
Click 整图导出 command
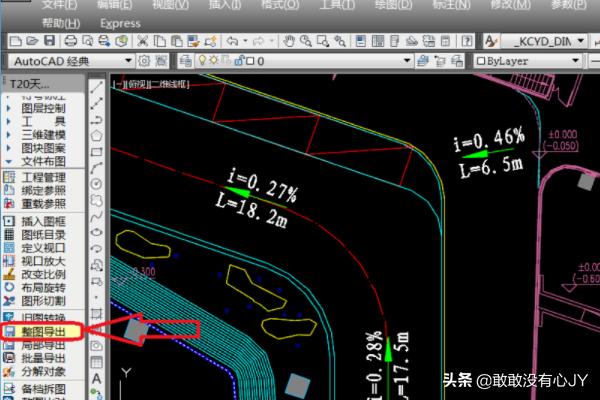pyautogui.click(x=43, y=332)
